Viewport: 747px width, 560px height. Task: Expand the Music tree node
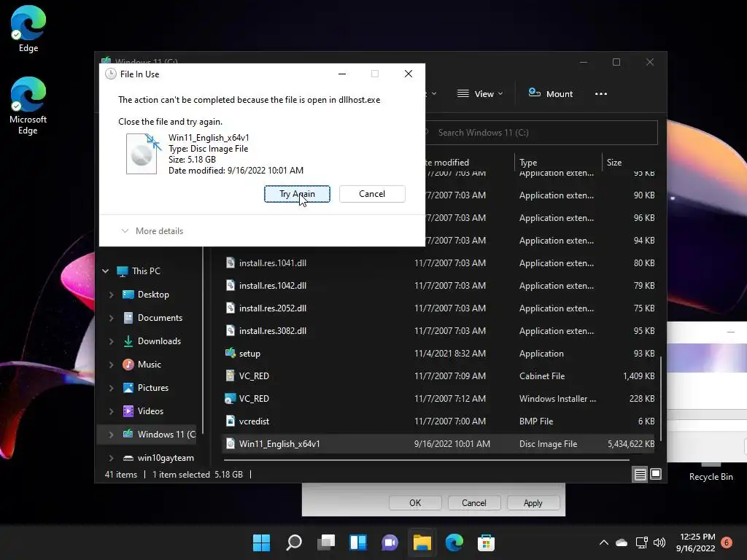(111, 365)
